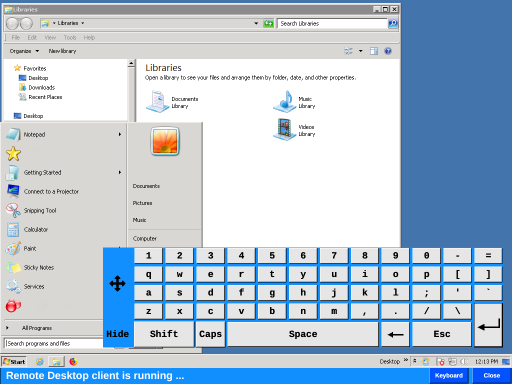Image resolution: width=512 pixels, height=384 pixels.
Task: Click the search magnifier icon in Explorer
Action: pos(393,23)
